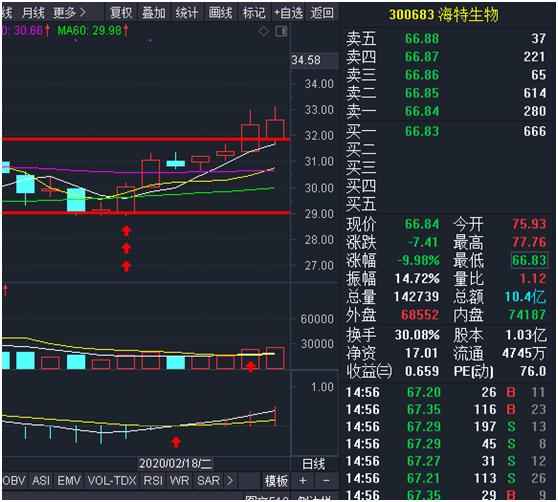558x502 pixels.
Task: Add stock with +自选 button
Action: [288, 13]
